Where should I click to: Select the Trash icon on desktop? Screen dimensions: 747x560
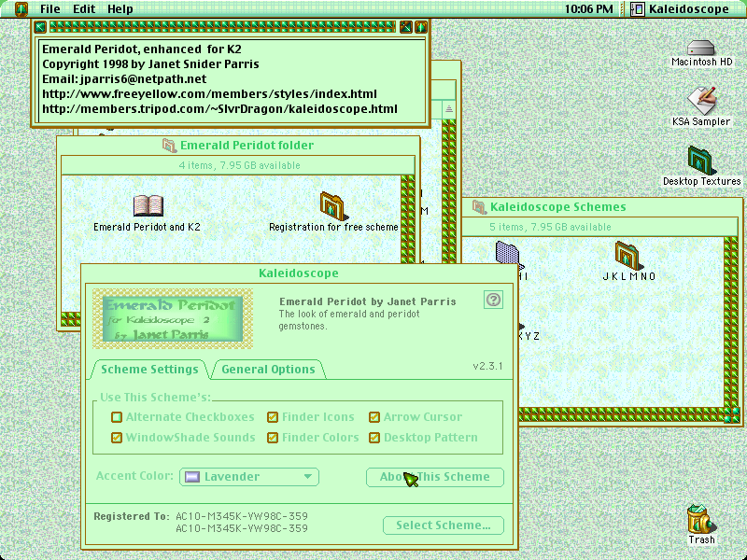pyautogui.click(x=701, y=519)
